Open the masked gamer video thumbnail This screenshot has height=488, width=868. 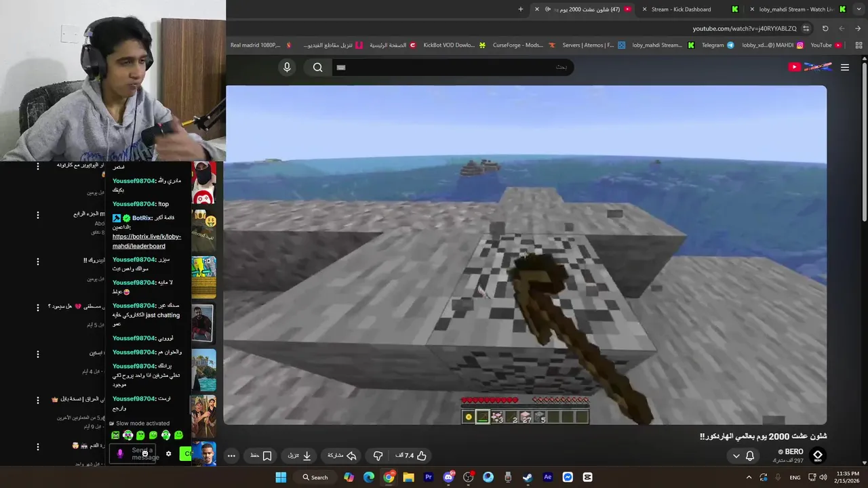(204, 182)
